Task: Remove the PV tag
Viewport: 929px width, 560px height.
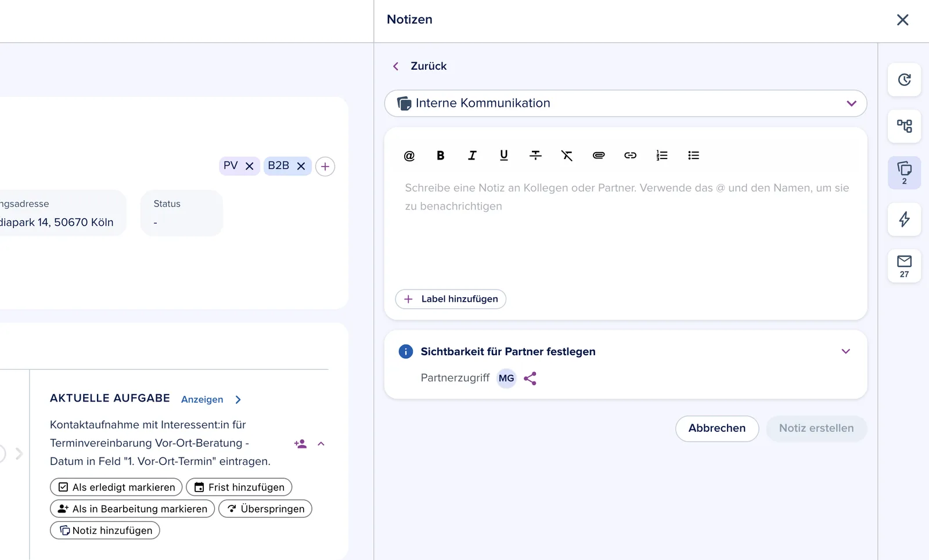Action: (250, 166)
